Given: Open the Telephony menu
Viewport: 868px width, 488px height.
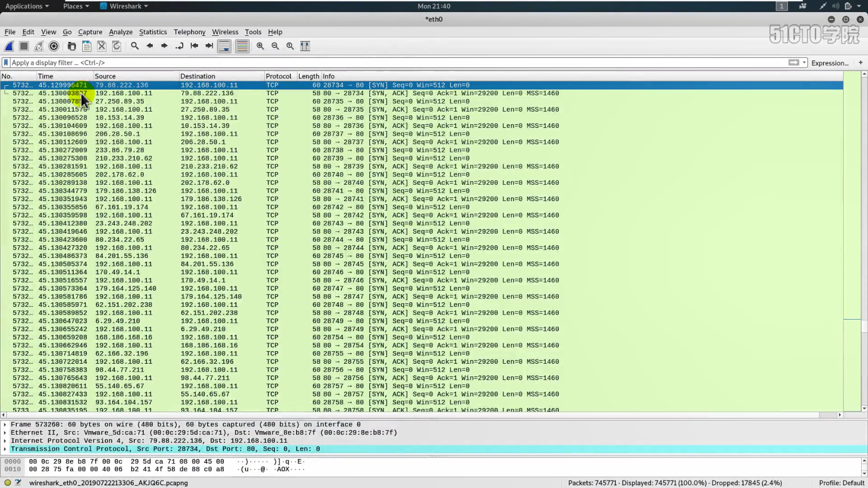Looking at the screenshot, I should (x=190, y=32).
